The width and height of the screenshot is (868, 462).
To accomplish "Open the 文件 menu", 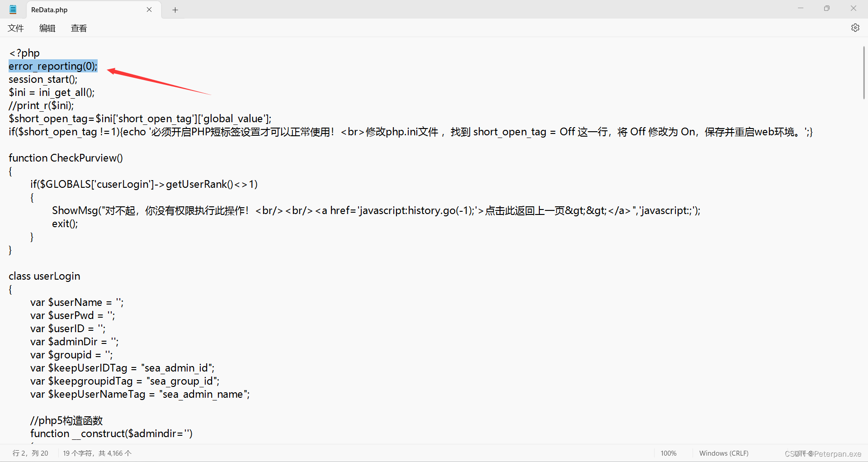I will (x=16, y=28).
